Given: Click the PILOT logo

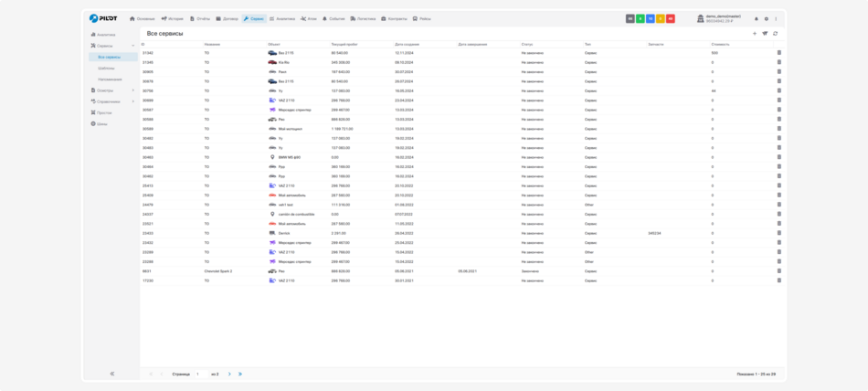Looking at the screenshot, I should point(103,18).
